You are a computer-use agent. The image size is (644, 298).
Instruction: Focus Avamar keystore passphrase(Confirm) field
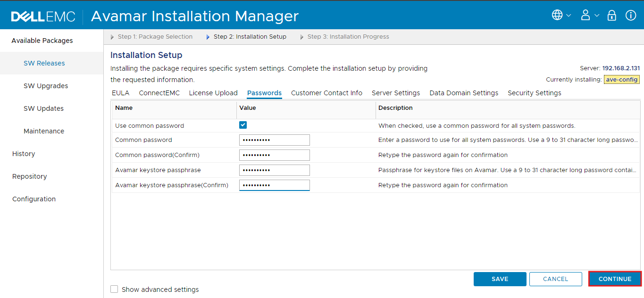click(275, 185)
